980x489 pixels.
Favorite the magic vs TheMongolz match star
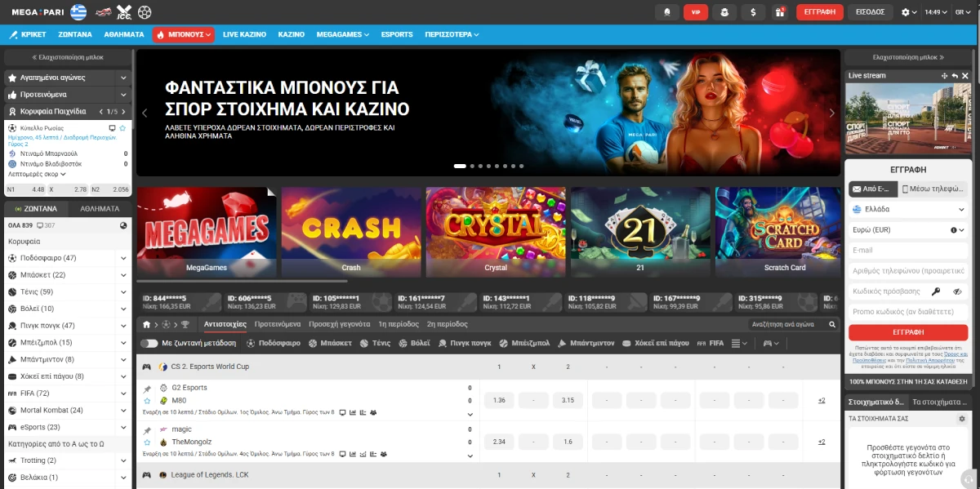tap(147, 442)
